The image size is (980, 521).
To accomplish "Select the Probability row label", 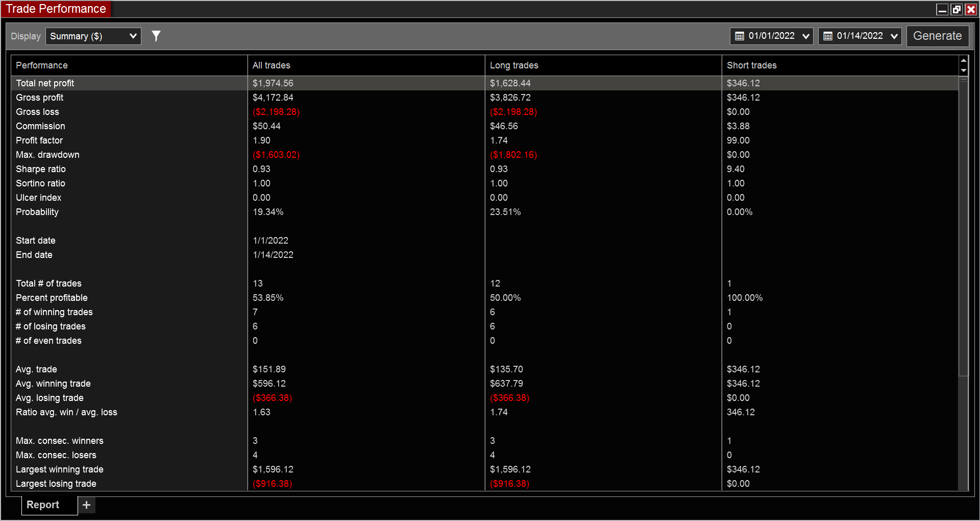I will [37, 212].
